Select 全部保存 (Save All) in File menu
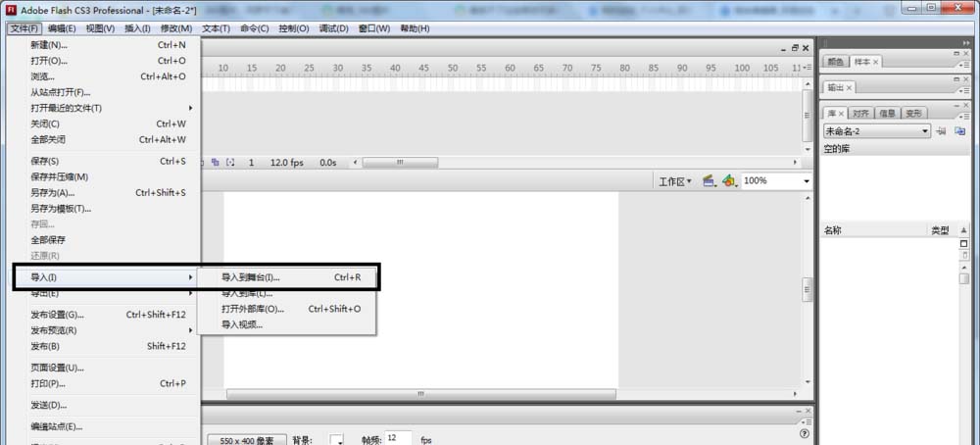Screen dimensions: 980x445 [106, 240]
